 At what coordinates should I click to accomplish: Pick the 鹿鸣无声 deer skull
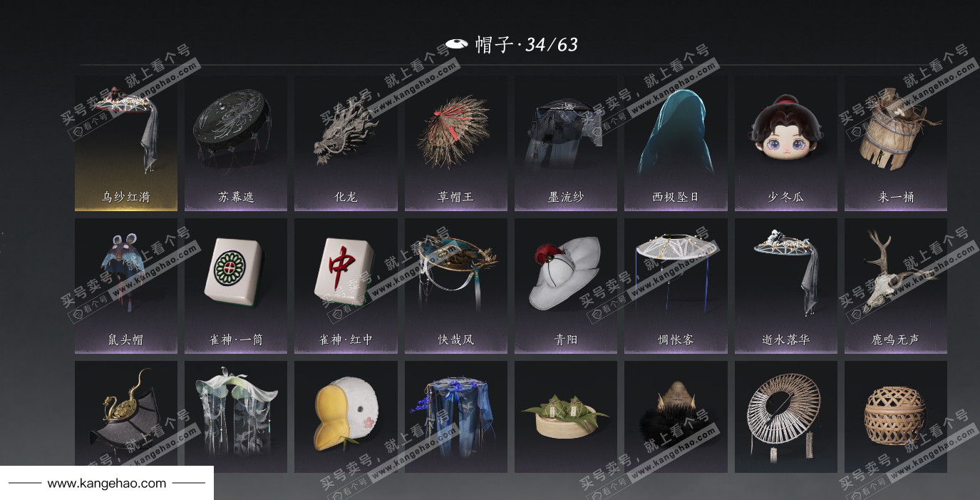coord(896,286)
